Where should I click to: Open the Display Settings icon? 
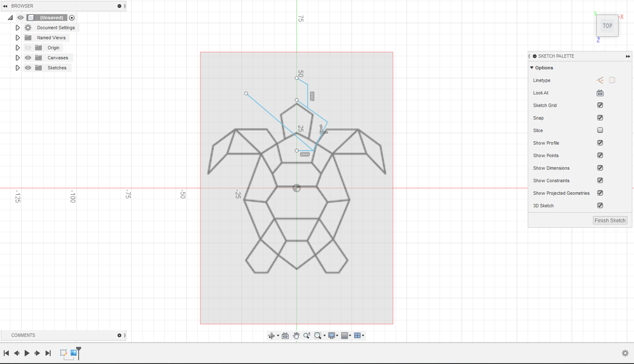point(331,335)
